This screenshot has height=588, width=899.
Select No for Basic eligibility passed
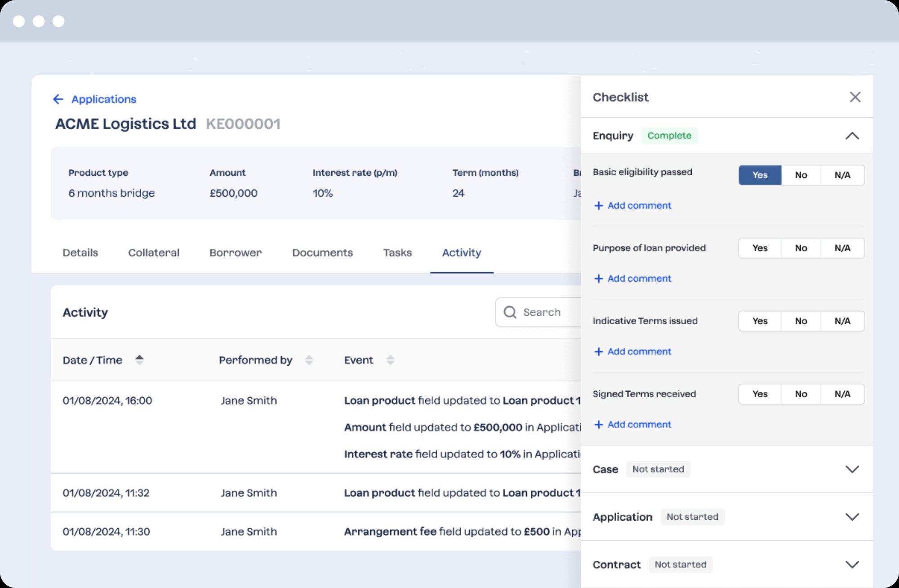click(x=801, y=175)
